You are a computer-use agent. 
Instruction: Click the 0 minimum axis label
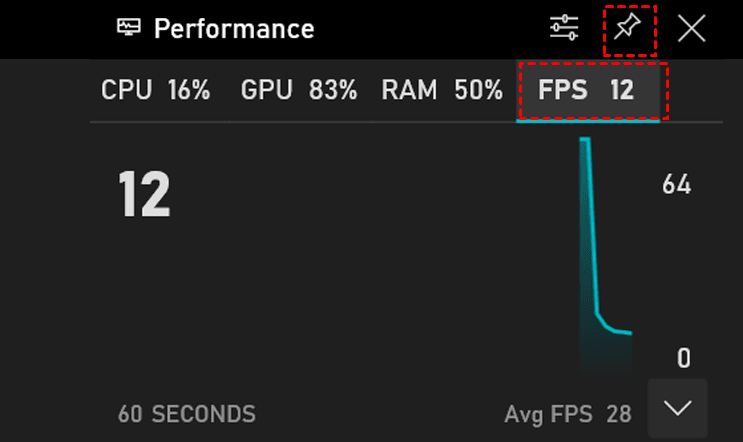click(683, 358)
